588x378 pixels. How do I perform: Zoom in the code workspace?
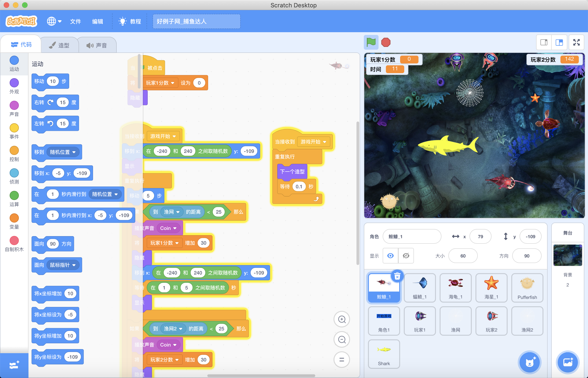[342, 319]
